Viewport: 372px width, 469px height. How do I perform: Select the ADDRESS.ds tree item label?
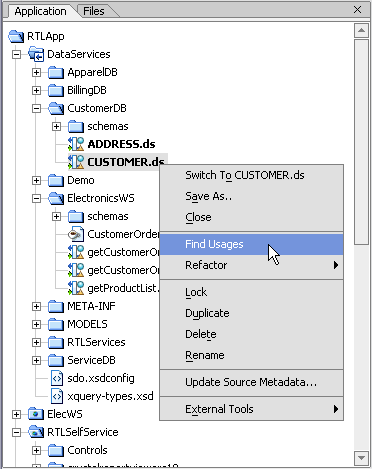pyautogui.click(x=121, y=144)
